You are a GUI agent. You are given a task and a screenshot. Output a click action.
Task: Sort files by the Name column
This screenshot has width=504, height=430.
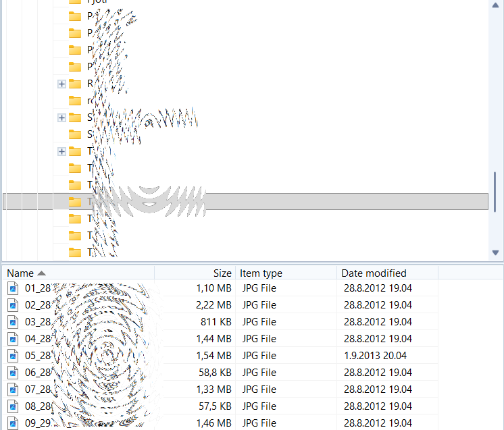click(20, 273)
